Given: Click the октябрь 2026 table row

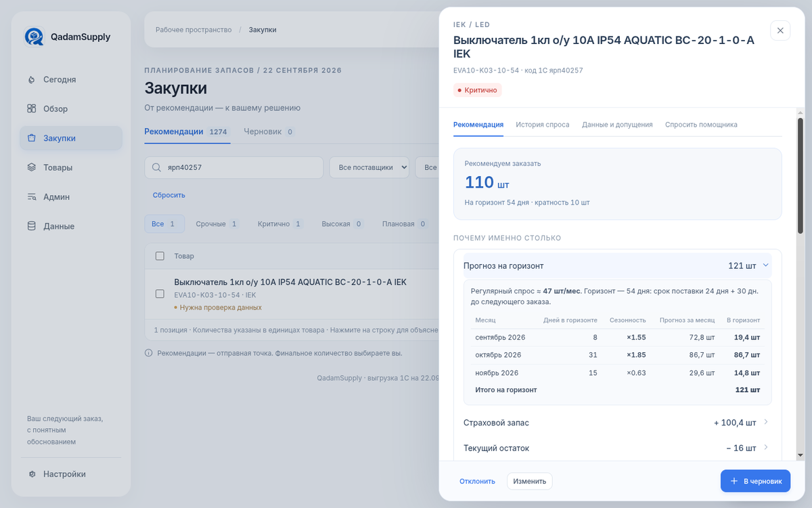Looking at the screenshot, I should click(617, 355).
